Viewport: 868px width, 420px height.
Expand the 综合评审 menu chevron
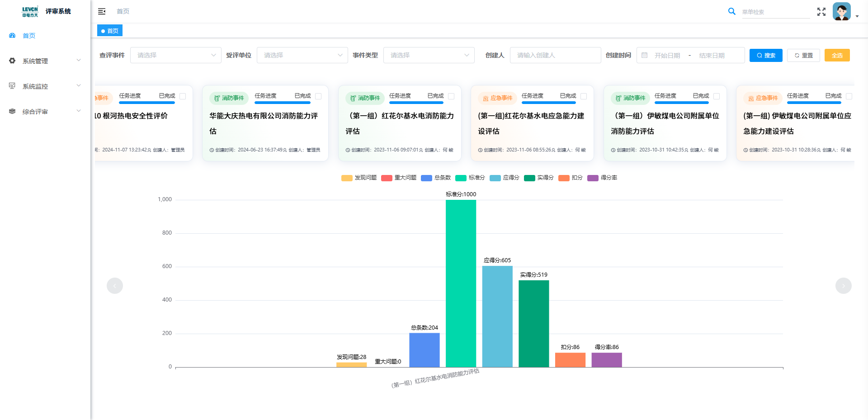(79, 111)
